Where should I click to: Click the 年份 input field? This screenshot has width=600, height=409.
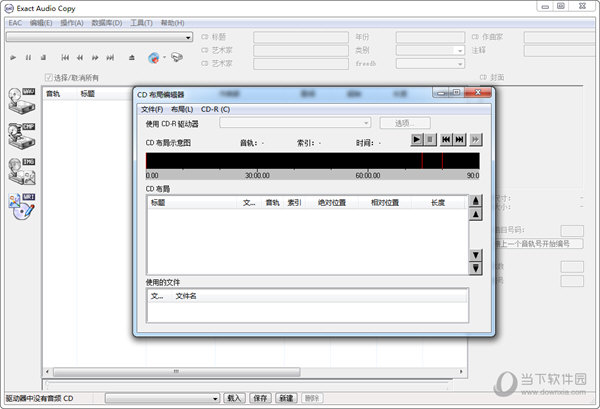(x=430, y=37)
